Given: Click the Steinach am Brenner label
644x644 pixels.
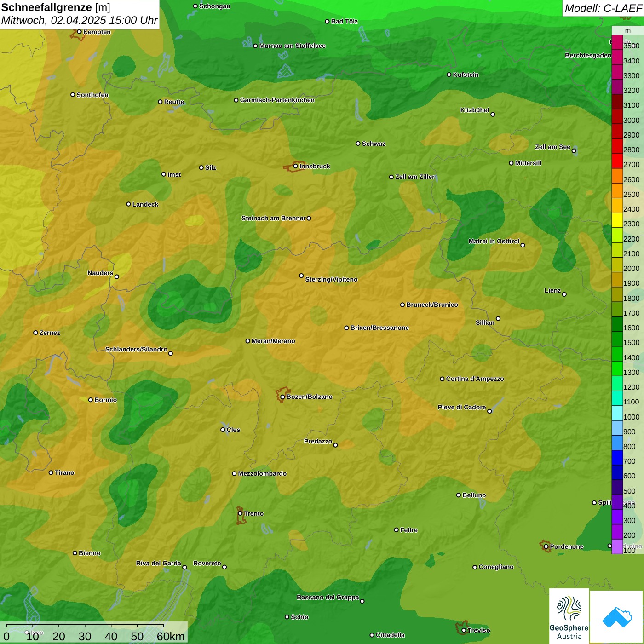Looking at the screenshot, I should click(x=273, y=218).
